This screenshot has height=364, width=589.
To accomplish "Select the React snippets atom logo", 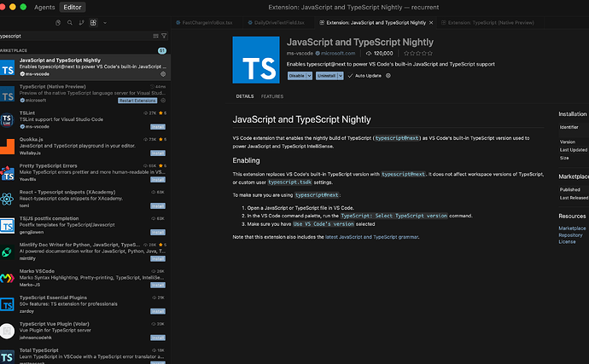I will (x=7, y=199).
